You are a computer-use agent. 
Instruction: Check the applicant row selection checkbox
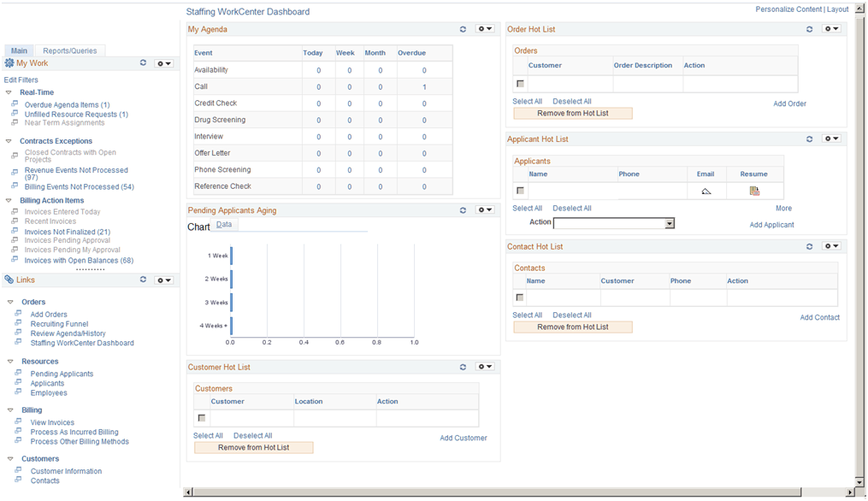519,190
